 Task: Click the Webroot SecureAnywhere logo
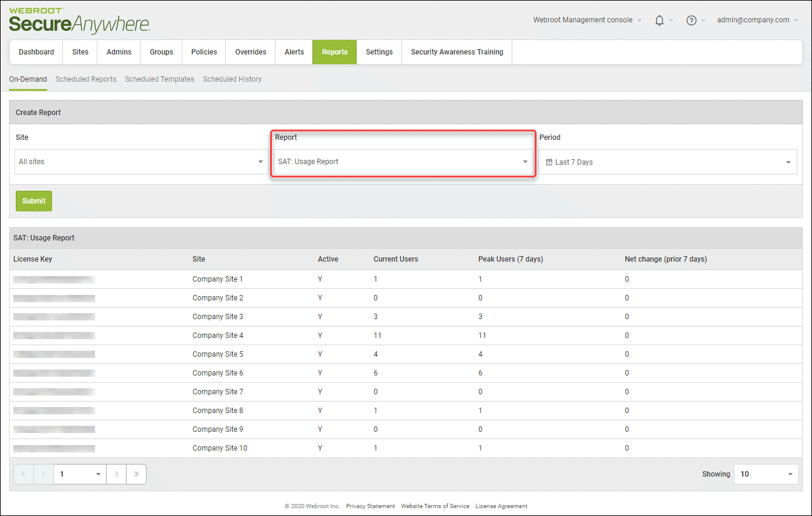[79, 21]
